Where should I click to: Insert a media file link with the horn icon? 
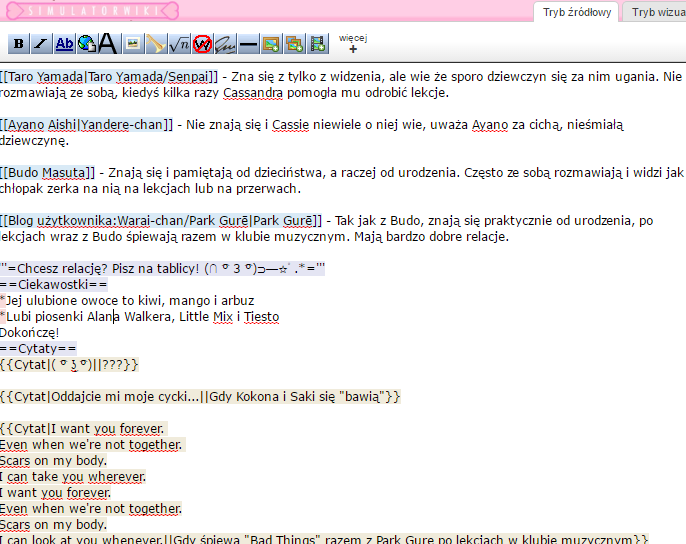[156, 44]
